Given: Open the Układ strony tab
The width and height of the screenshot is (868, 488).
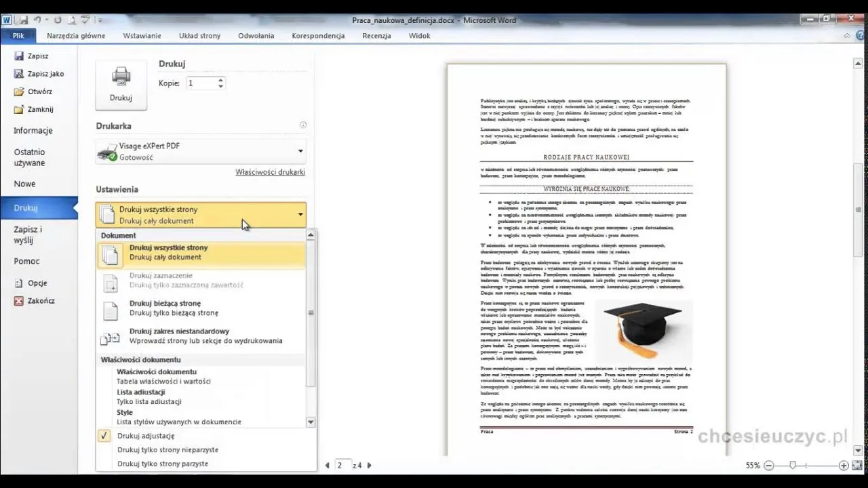Looking at the screenshot, I should pyautogui.click(x=199, y=36).
